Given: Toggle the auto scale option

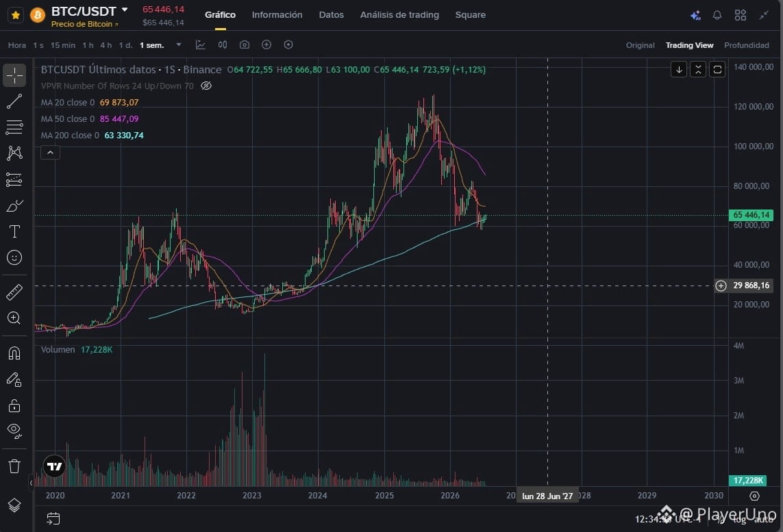Looking at the screenshot, I should (x=764, y=520).
